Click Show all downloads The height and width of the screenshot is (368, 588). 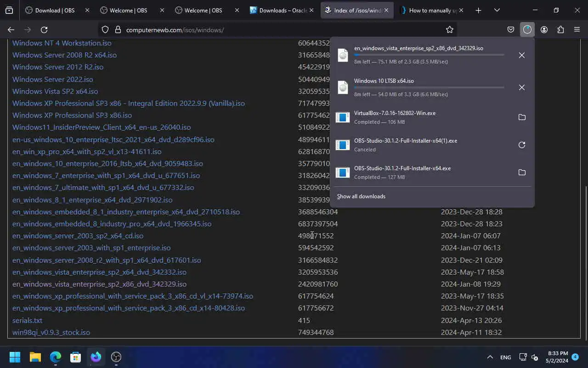click(x=361, y=196)
